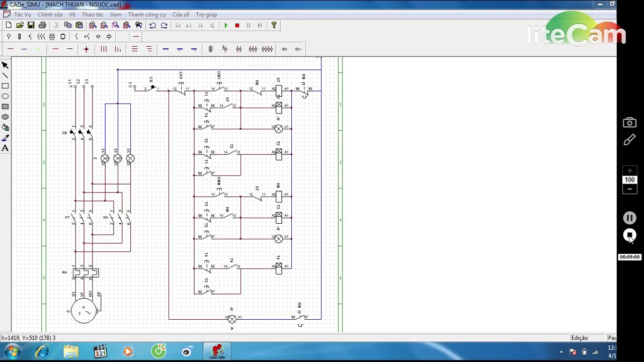The image size is (644, 362).
Task: Click the zoom in magnifier icon
Action: (93, 25)
